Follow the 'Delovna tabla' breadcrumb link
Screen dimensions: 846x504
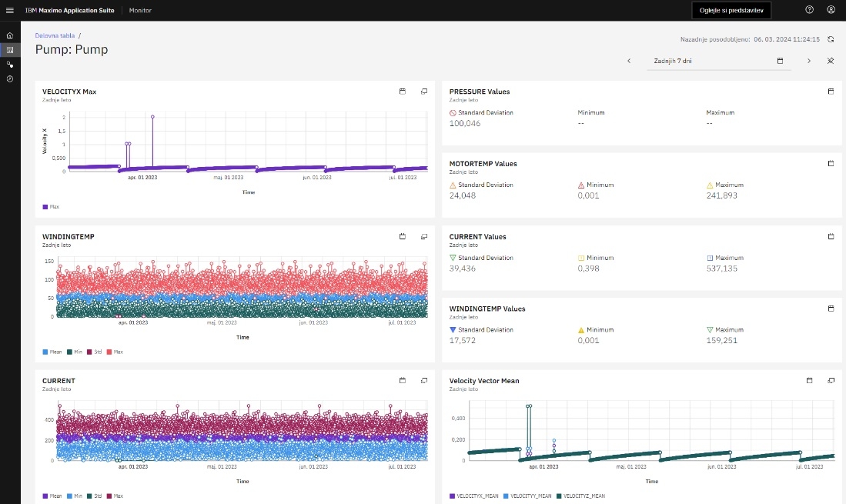(x=55, y=35)
